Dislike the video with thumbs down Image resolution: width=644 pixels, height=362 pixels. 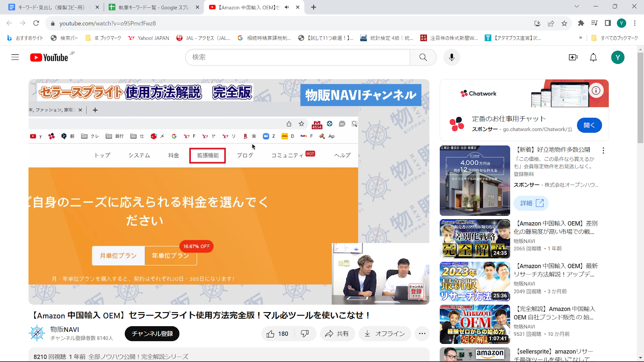click(x=305, y=333)
